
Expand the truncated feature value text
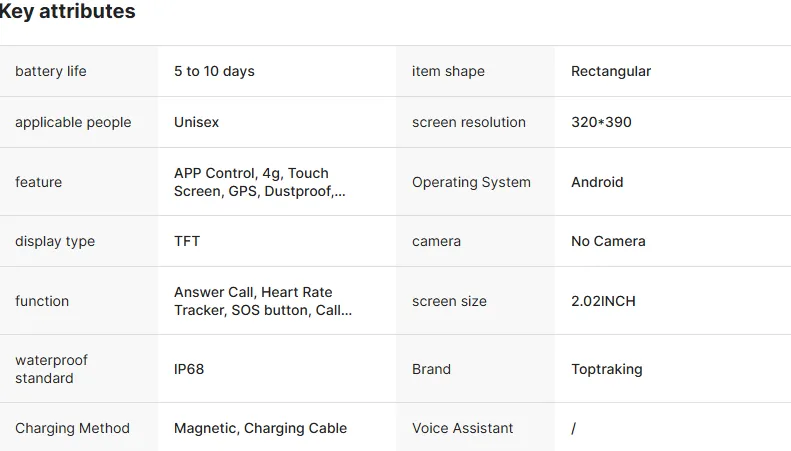[260, 182]
